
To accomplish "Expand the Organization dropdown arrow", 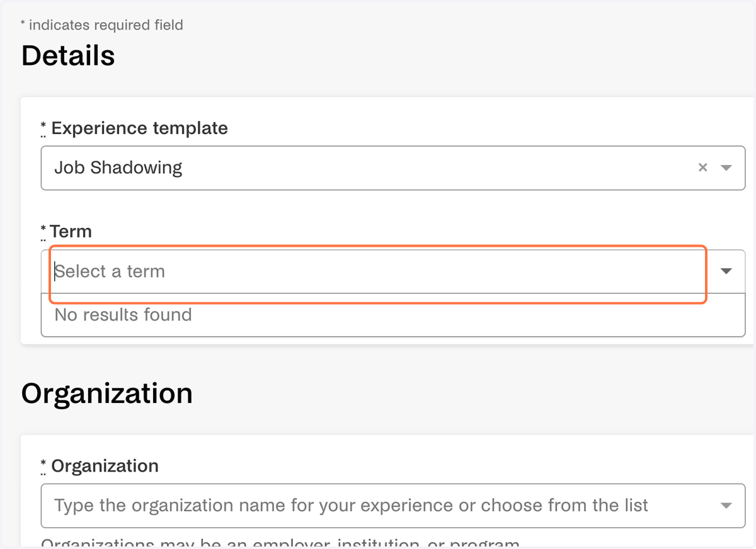I will coord(726,506).
